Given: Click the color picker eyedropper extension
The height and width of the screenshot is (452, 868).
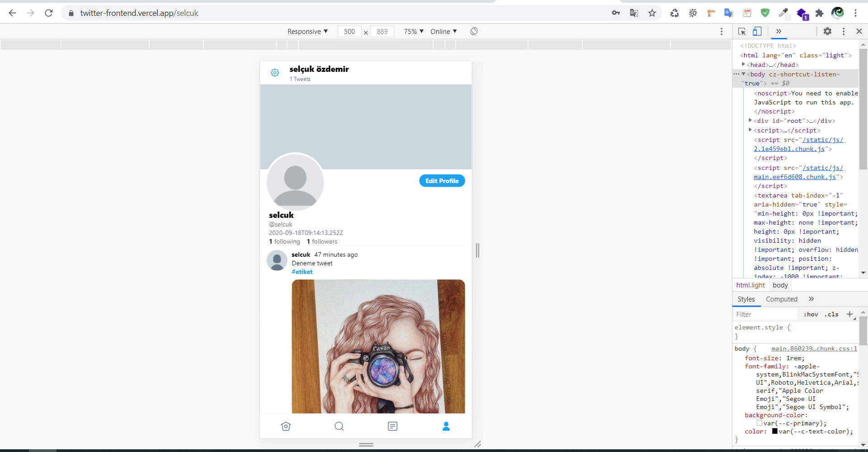Looking at the screenshot, I should pos(783,13).
